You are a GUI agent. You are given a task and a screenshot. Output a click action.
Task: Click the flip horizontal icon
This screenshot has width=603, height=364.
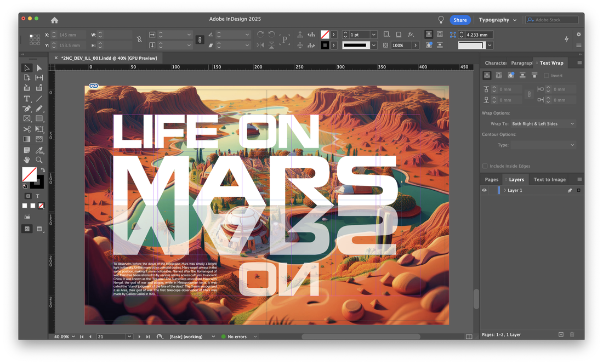(260, 46)
